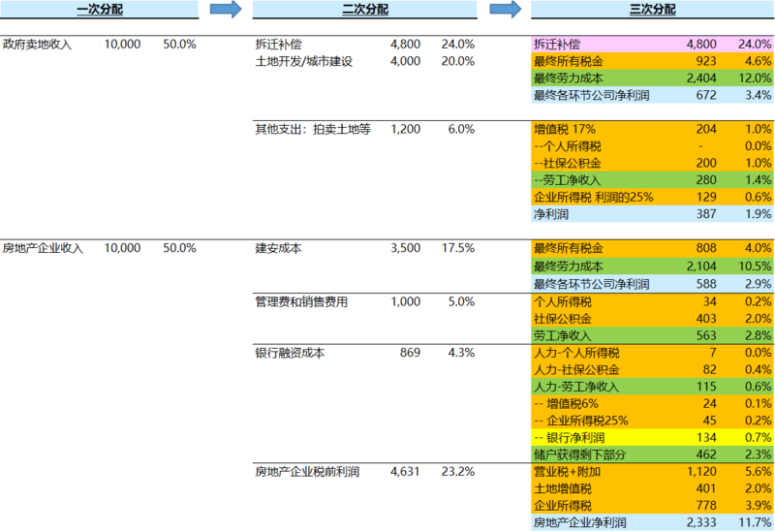
Task: Select the -- 增值税6% cell
Action: [567, 404]
